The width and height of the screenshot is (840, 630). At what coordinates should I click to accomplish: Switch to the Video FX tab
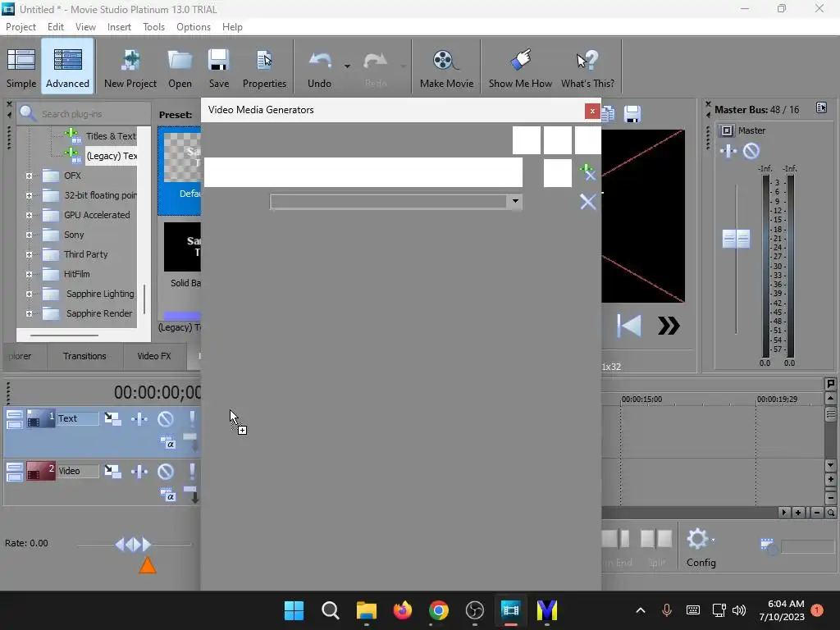(x=154, y=356)
